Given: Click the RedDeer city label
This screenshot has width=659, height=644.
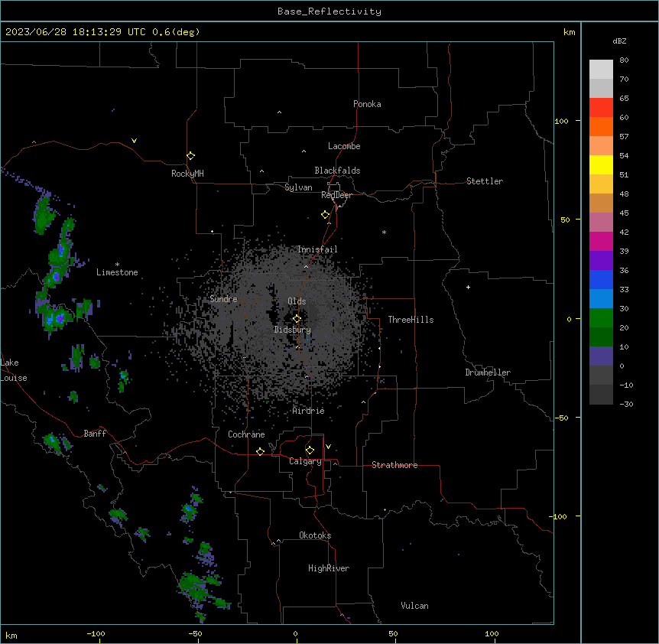Looking at the screenshot, I should tap(336, 195).
